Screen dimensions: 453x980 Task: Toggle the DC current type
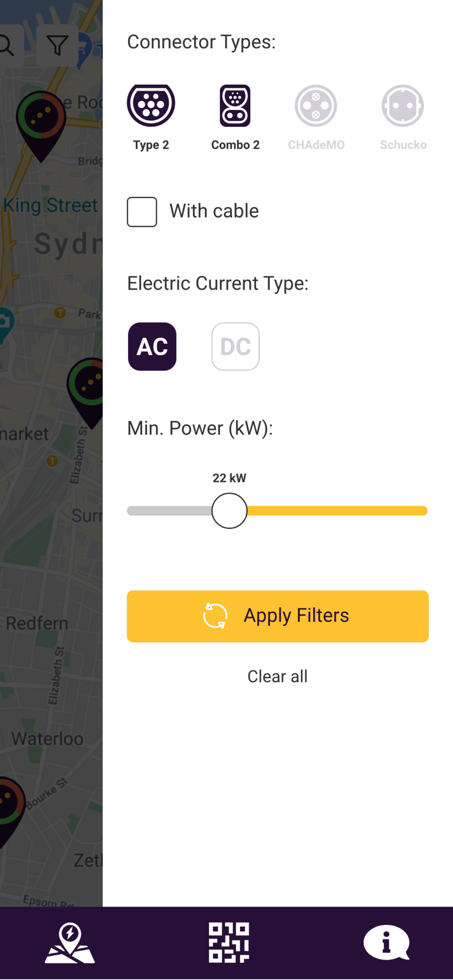[235, 346]
